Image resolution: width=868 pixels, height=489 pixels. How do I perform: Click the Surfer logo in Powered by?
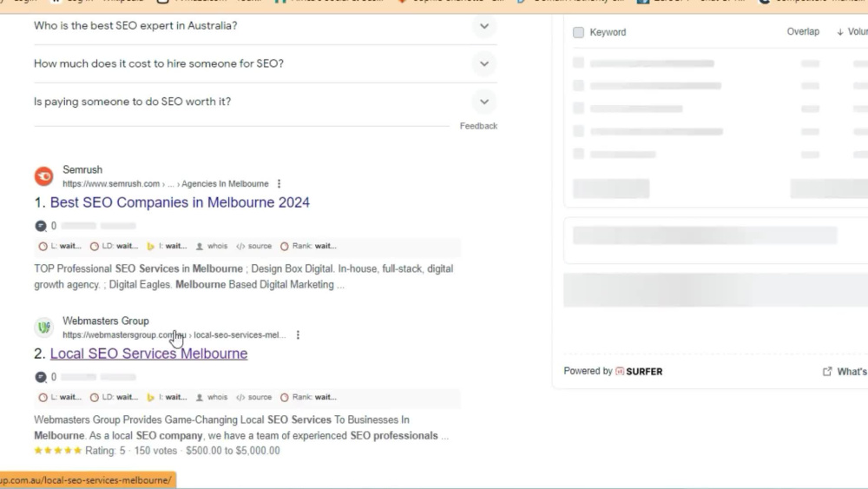point(639,372)
